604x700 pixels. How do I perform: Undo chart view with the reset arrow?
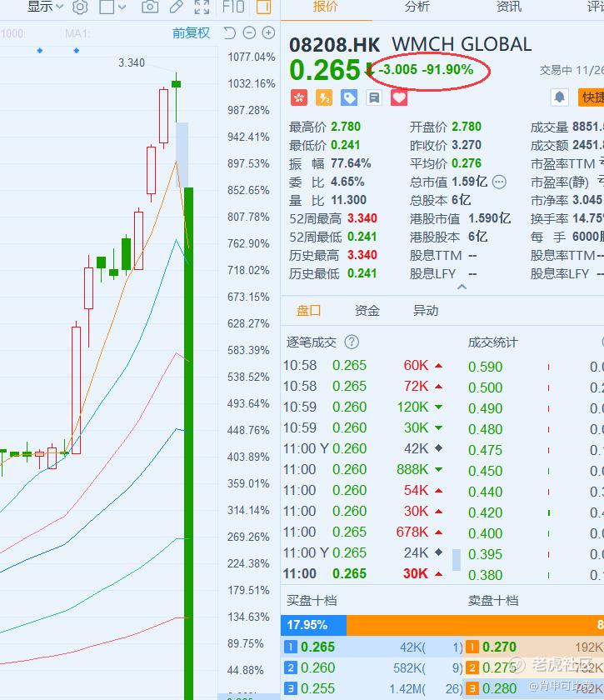click(x=229, y=33)
